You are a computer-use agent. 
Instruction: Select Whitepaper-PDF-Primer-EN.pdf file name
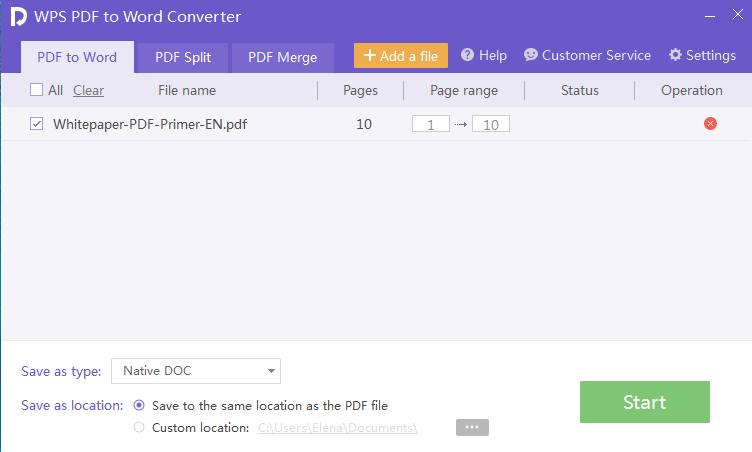tap(150, 124)
